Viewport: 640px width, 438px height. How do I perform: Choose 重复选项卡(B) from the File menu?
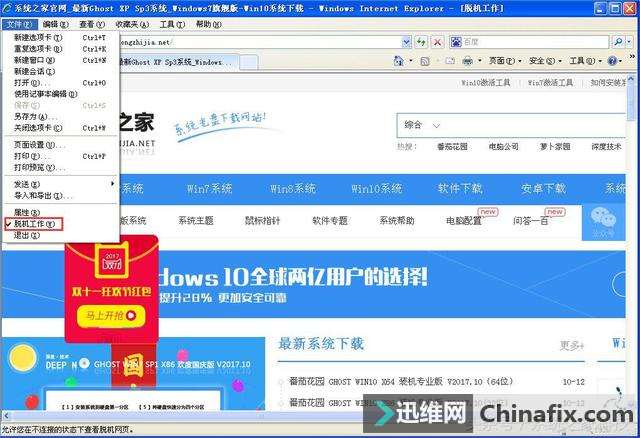tap(60, 49)
